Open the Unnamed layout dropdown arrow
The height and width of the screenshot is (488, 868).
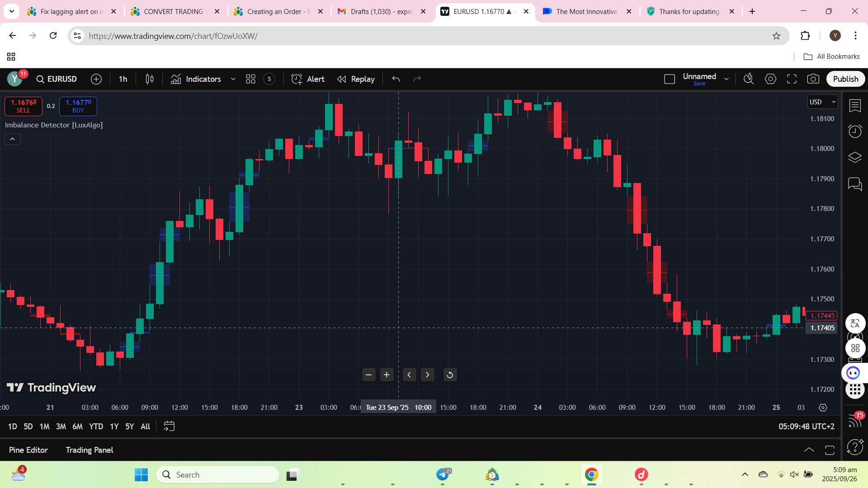(726, 79)
